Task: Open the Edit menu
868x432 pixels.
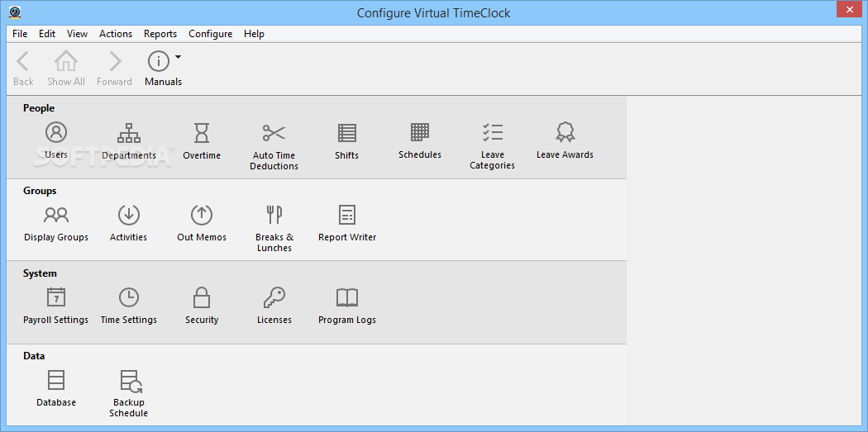Action: (47, 34)
